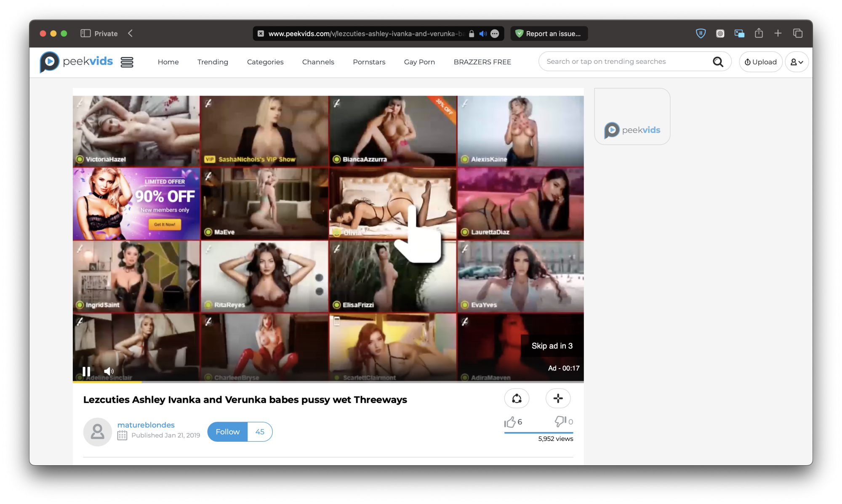Open the Safari share icon
The height and width of the screenshot is (504, 842).
coord(759,33)
